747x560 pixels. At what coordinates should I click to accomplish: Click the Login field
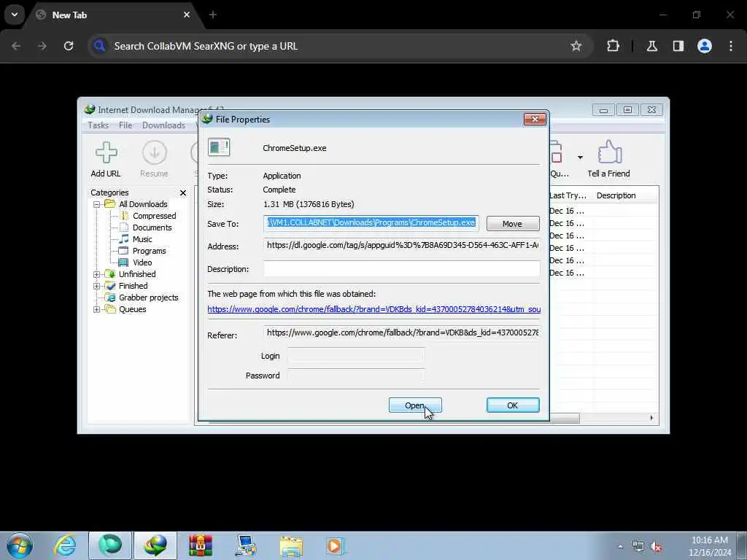pyautogui.click(x=355, y=356)
